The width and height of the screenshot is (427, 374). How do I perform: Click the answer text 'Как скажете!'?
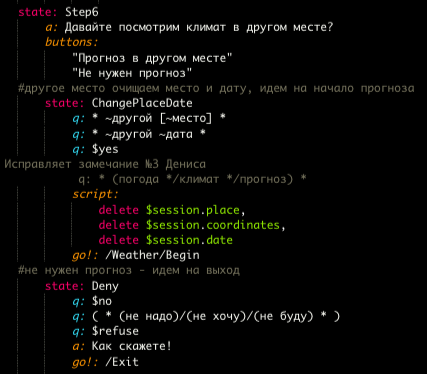pos(132,346)
